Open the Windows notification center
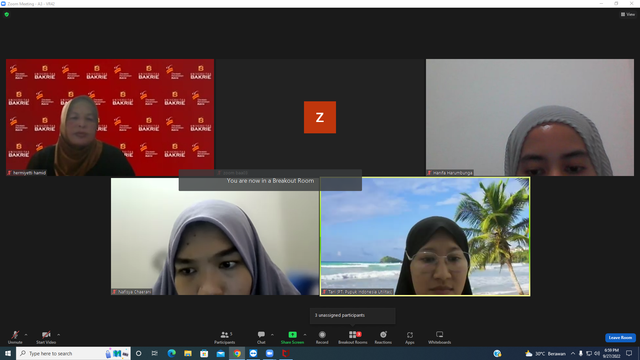This screenshot has width=640, height=360. click(629, 353)
